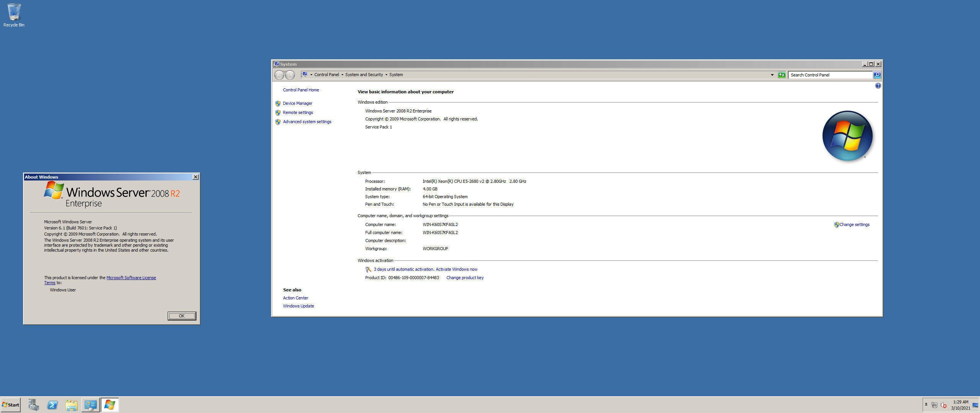Click Change settings link

tap(854, 225)
